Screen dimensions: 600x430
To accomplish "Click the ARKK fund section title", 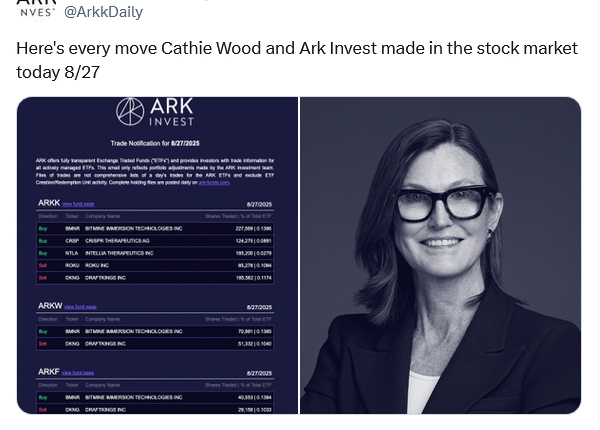I will [47, 202].
